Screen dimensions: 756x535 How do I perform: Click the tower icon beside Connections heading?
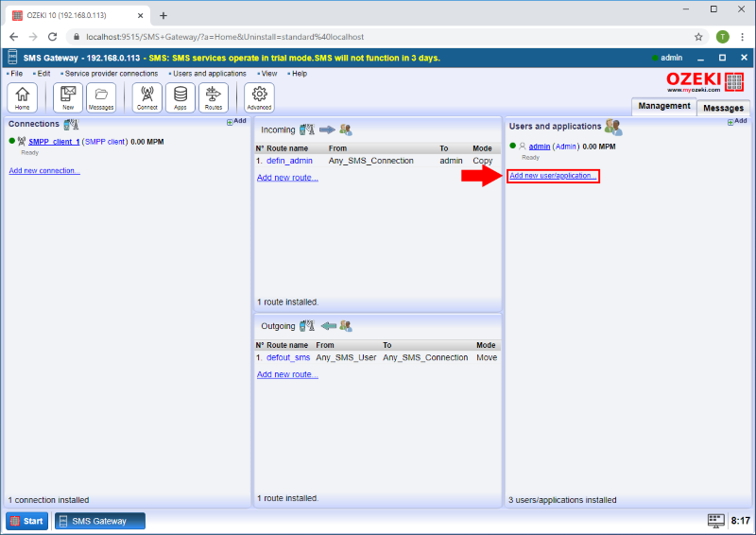tap(71, 125)
